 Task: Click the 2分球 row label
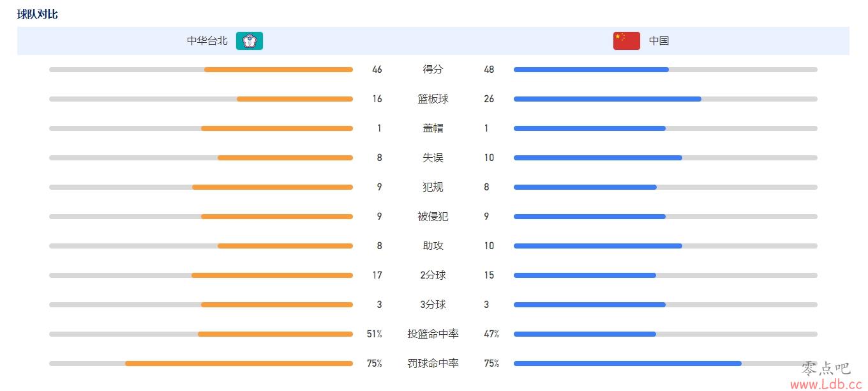click(x=433, y=275)
